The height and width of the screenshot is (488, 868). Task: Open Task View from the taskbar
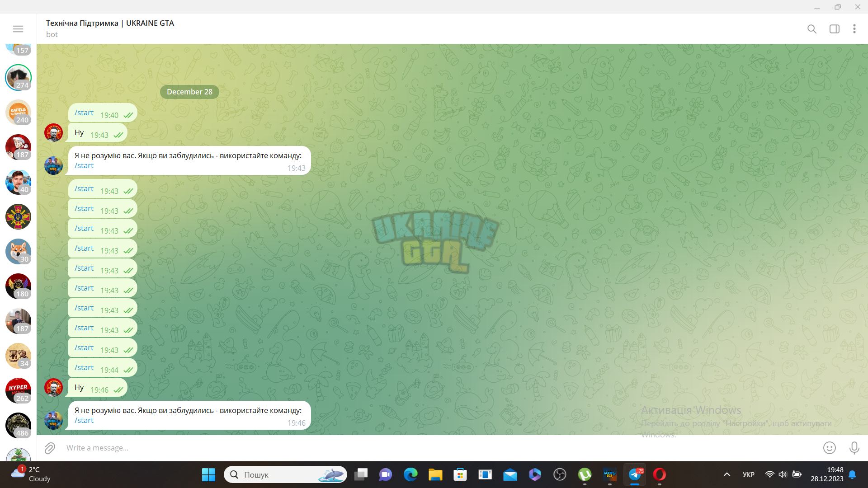[x=361, y=474]
